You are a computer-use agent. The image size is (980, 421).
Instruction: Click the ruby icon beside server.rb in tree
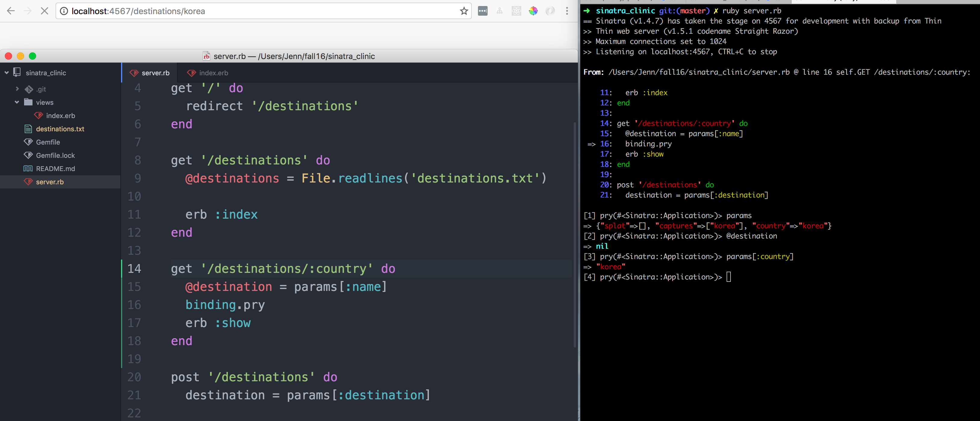[x=28, y=181]
